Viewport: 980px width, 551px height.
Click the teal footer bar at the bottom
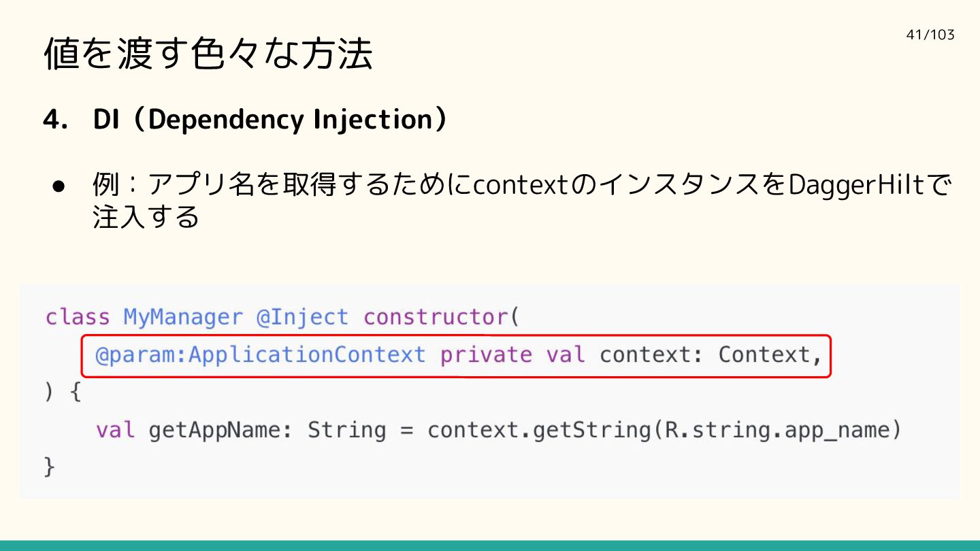[x=490, y=546]
